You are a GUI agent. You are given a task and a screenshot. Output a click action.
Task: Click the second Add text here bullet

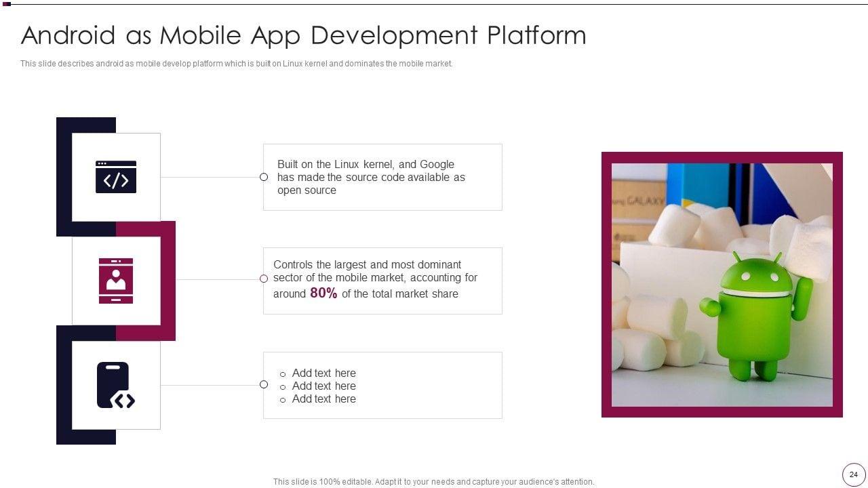point(323,386)
